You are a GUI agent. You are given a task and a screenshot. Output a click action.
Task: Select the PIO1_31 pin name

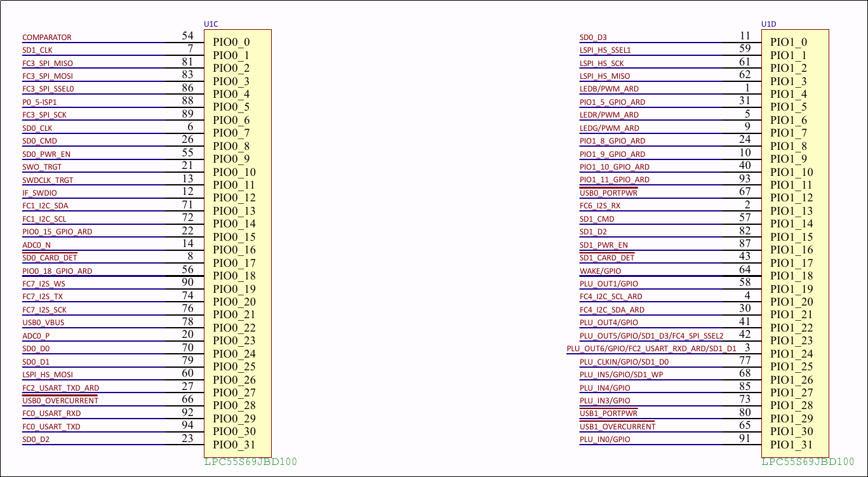pos(791,445)
